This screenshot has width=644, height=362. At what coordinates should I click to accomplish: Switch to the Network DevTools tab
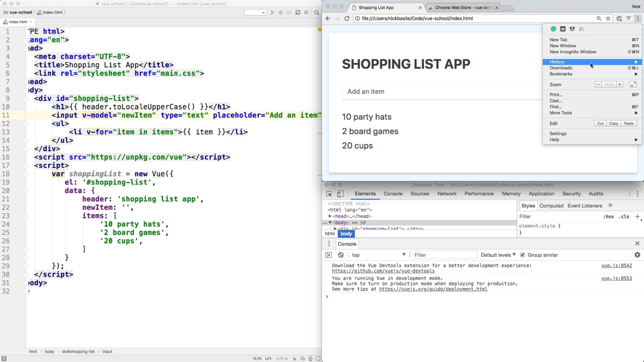[447, 194]
